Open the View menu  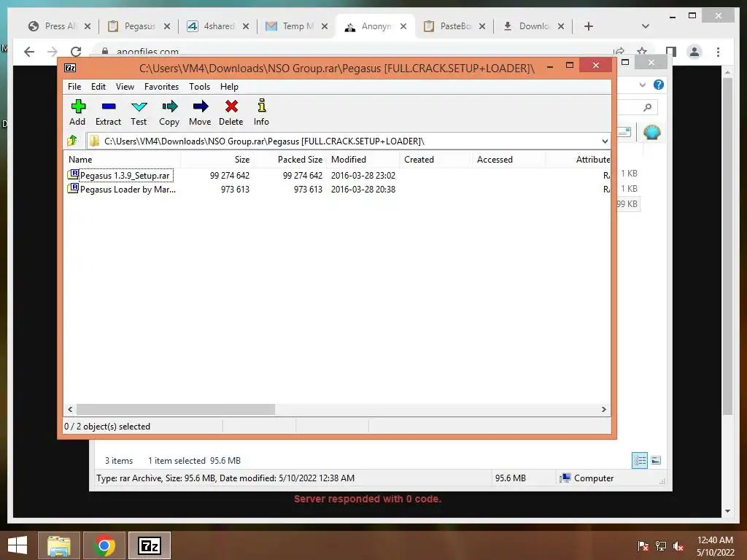click(x=125, y=87)
